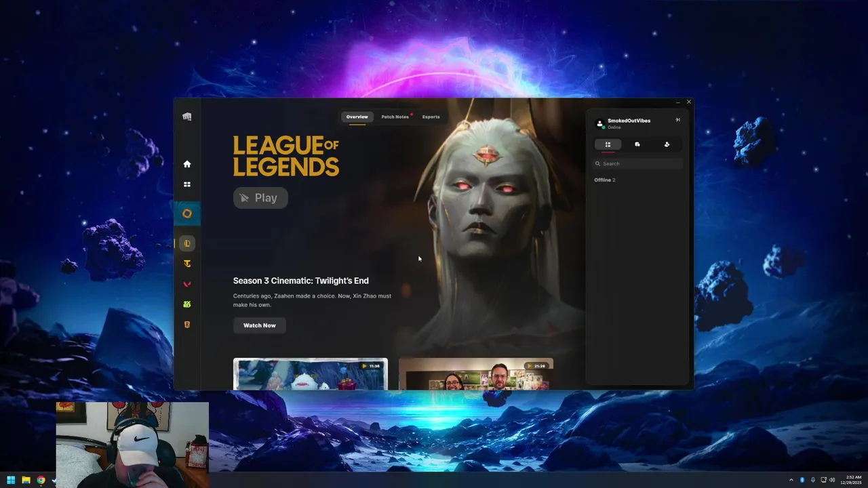Image resolution: width=868 pixels, height=488 pixels.
Task: Show hidden system tray icons
Action: click(x=791, y=480)
